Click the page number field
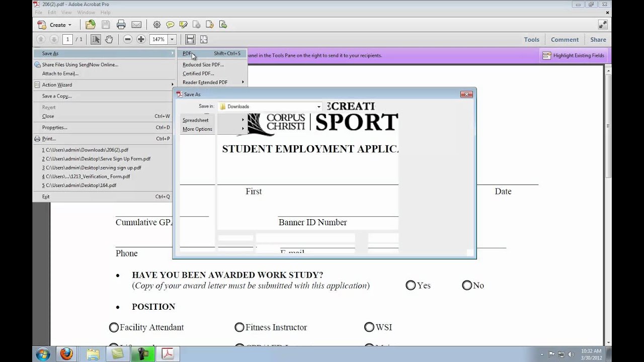 point(67,39)
